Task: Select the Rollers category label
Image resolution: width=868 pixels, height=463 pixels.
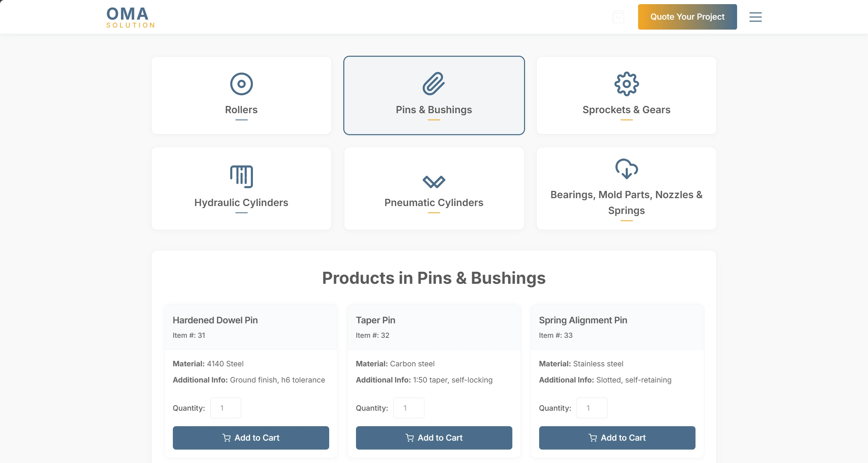Action: tap(241, 110)
